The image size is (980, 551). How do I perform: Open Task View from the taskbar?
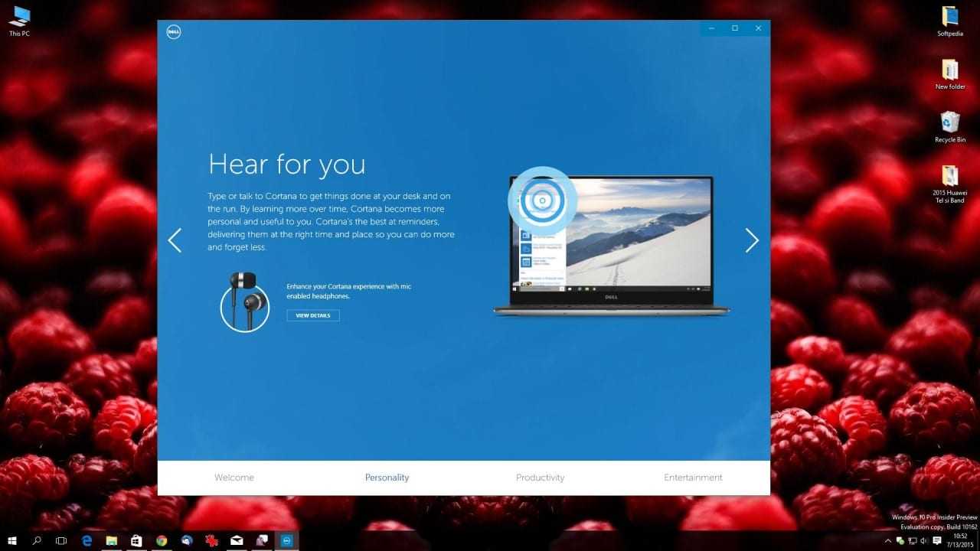61,541
